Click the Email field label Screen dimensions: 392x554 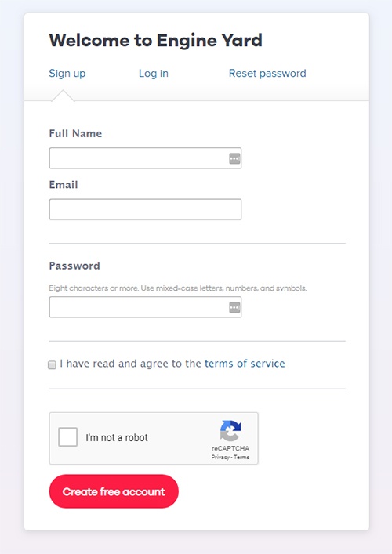click(64, 185)
